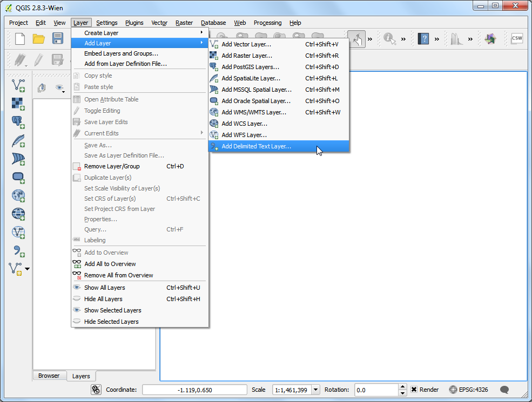532x402 pixels.
Task: Choose Add Delimited Text Layer menu entry
Action: (x=279, y=146)
